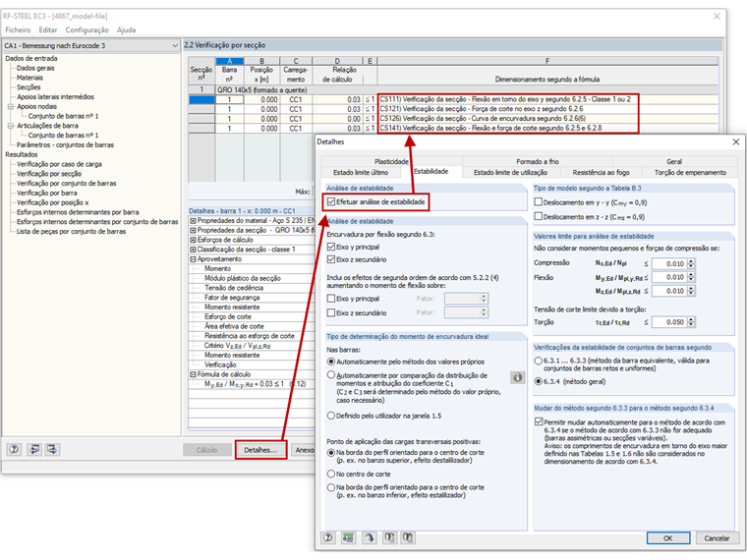The image size is (747, 560).
Task: Switch to Formado a frio tab
Action: point(538,161)
